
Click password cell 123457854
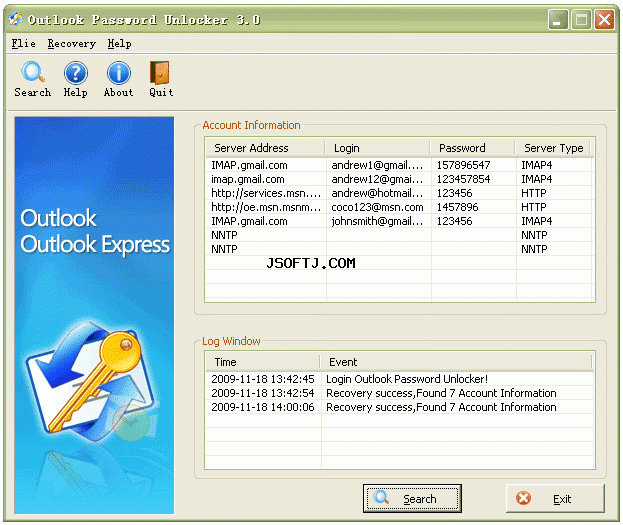(x=463, y=179)
